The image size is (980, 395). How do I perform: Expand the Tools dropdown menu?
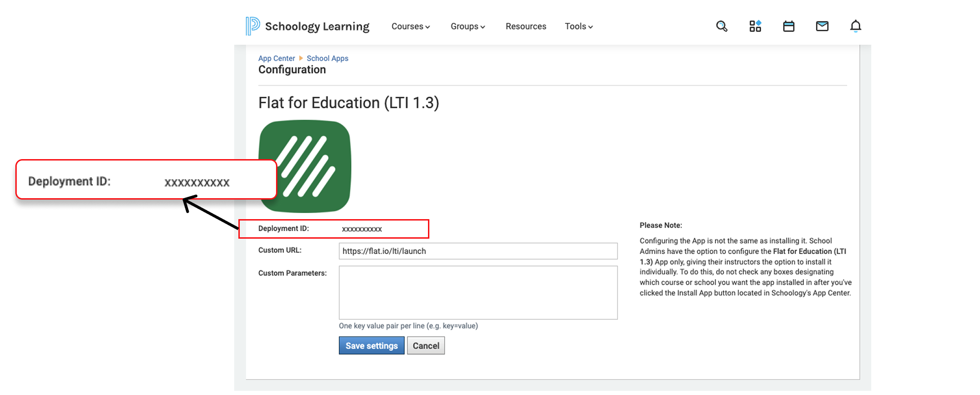tap(579, 27)
